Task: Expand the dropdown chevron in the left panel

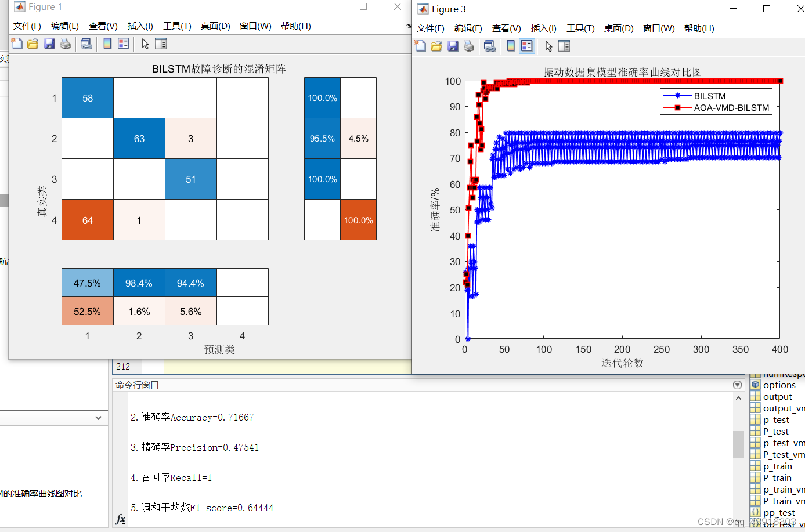Action: [98, 418]
